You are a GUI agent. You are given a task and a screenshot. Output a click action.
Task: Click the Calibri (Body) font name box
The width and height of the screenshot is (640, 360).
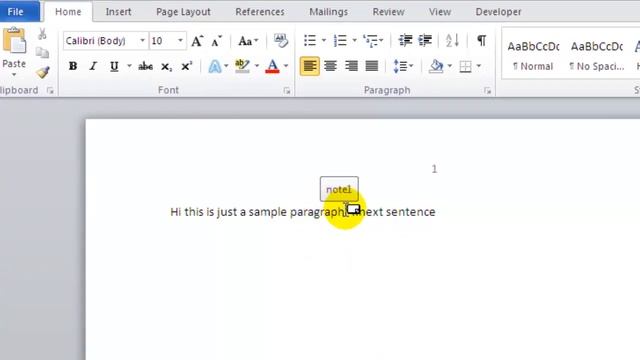[x=101, y=41]
